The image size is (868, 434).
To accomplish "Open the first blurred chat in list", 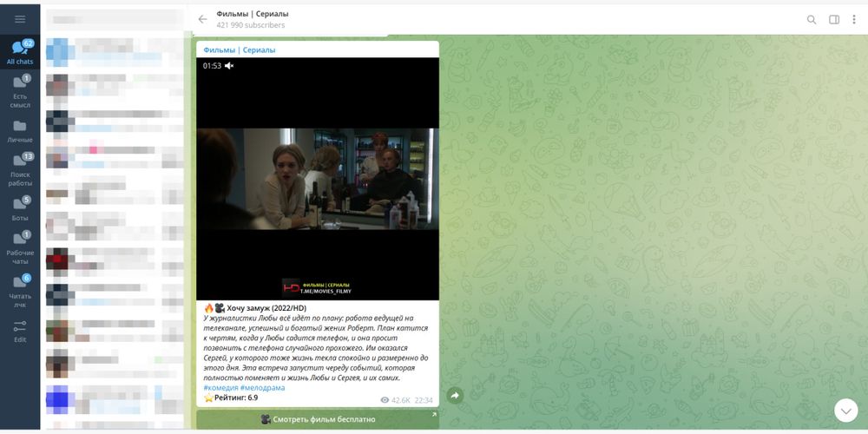I will (x=115, y=51).
